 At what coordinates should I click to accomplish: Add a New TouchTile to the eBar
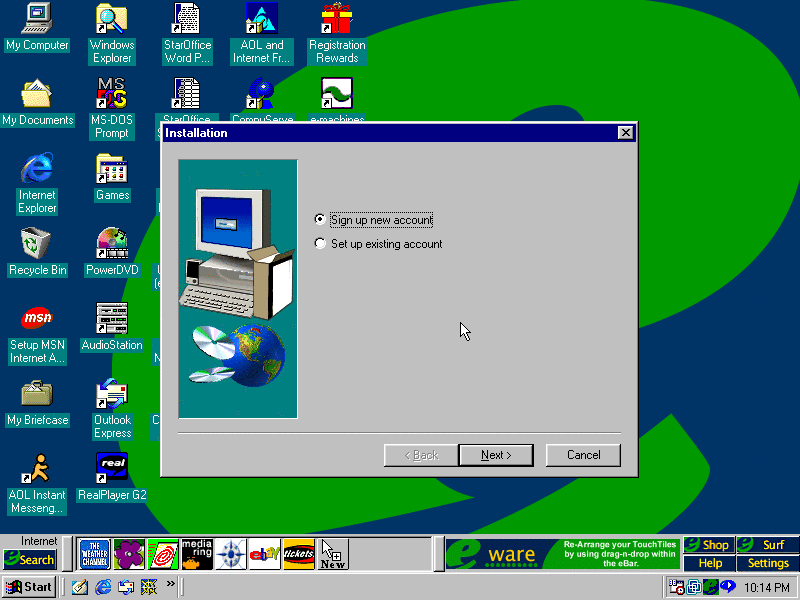pos(333,554)
